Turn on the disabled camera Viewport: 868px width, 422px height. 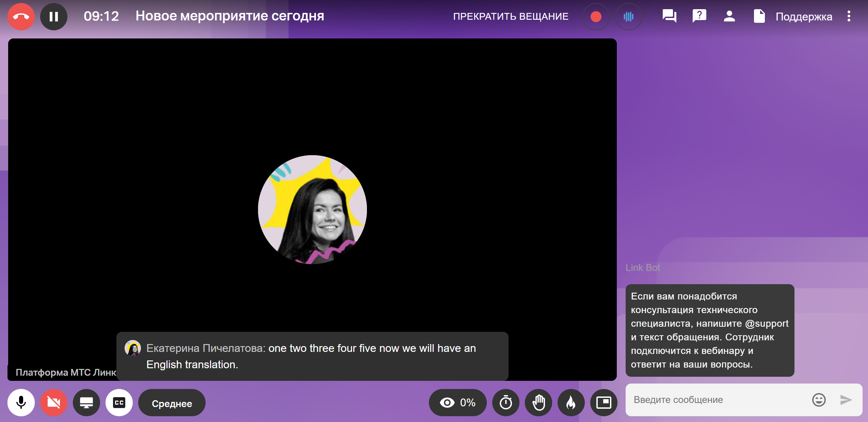[x=54, y=402]
